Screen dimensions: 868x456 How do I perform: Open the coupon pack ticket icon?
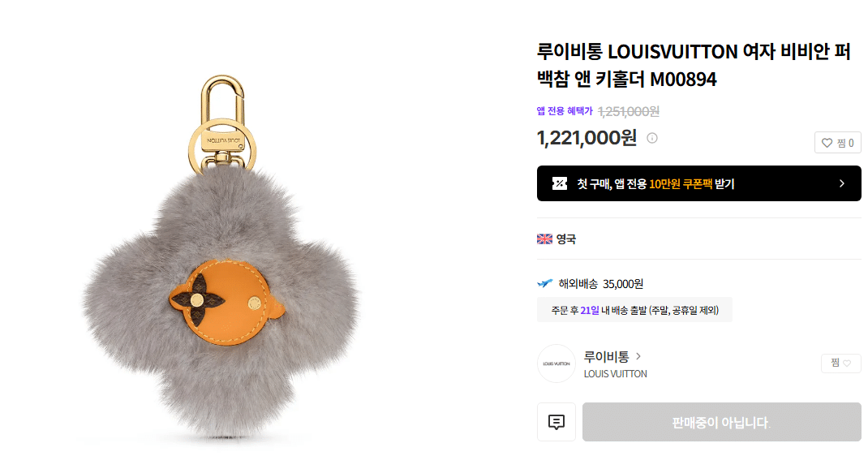(x=560, y=183)
